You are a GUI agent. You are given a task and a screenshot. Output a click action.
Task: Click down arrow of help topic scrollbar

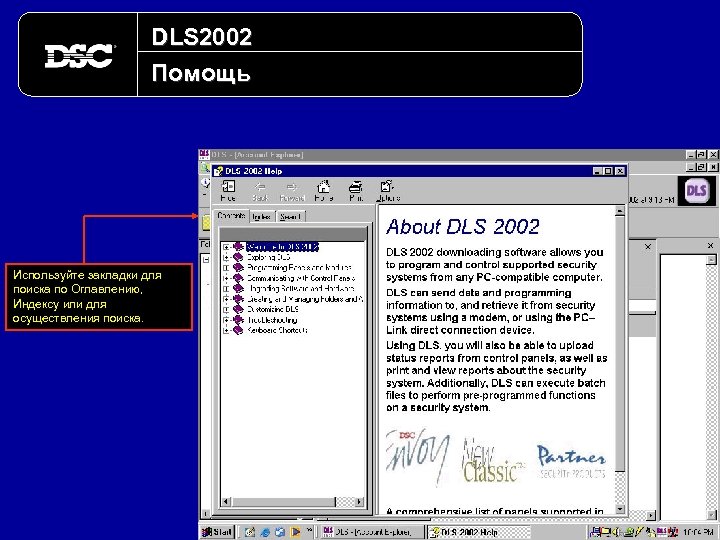point(620,509)
